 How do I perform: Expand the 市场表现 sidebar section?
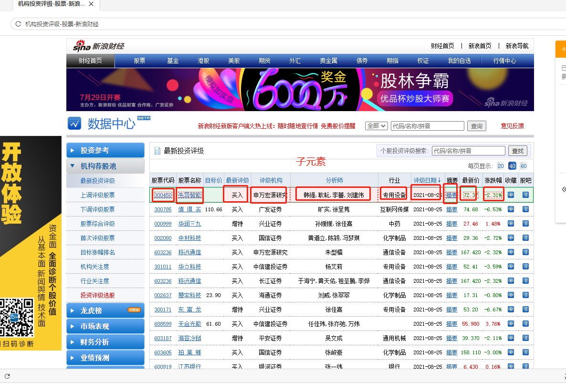click(x=105, y=326)
